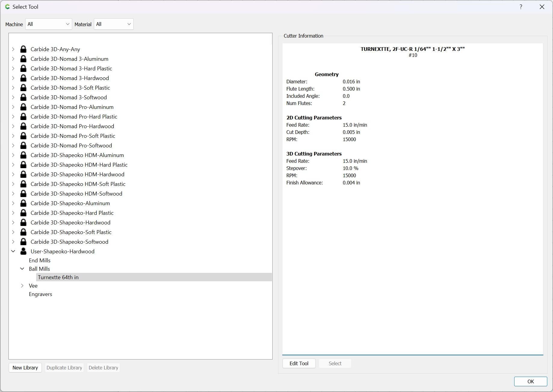Select Carbide 3D-Nomad 3-Softwood library row
Screen dimensions: 553x392
coord(69,97)
